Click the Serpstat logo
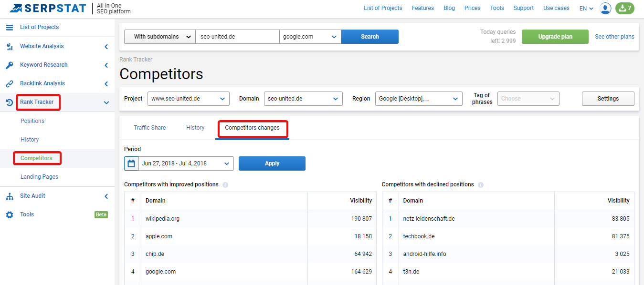 48,8
